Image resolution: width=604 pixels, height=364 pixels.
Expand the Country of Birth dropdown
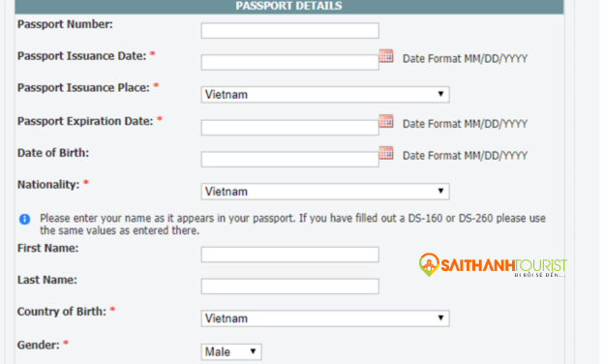pyautogui.click(x=325, y=318)
